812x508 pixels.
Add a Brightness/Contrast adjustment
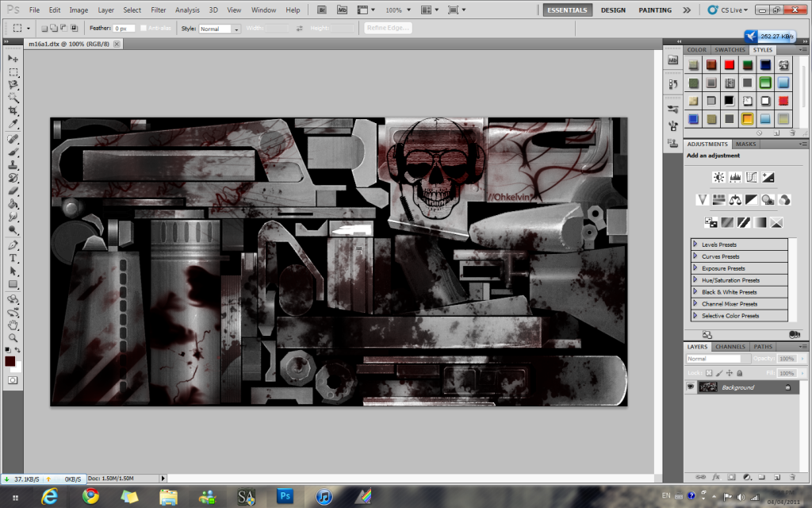tap(718, 177)
